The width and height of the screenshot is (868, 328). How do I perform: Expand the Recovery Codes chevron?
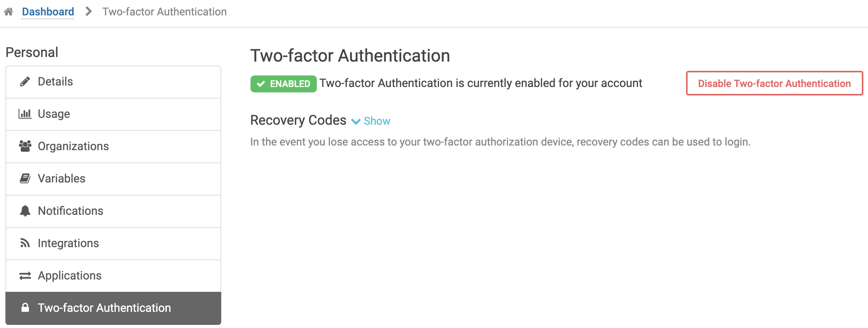[357, 121]
